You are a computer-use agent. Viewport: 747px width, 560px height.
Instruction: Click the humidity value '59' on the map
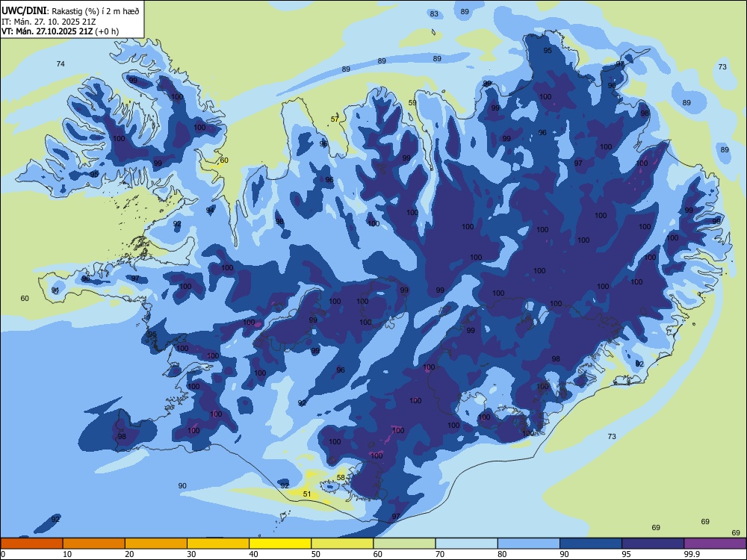click(412, 103)
